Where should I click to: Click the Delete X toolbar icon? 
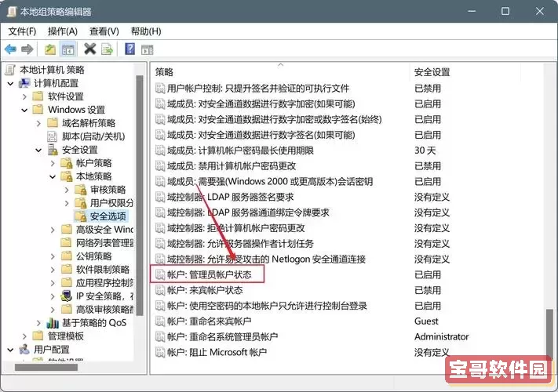[90, 49]
